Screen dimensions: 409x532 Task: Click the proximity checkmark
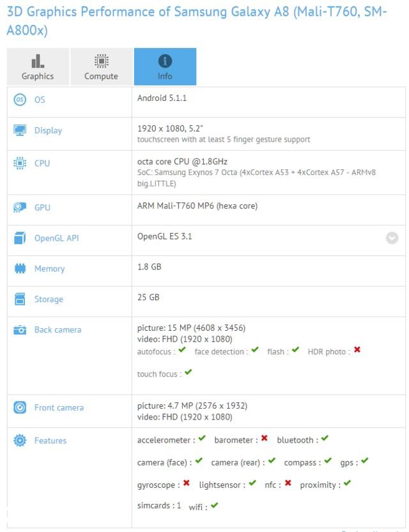coord(347,483)
